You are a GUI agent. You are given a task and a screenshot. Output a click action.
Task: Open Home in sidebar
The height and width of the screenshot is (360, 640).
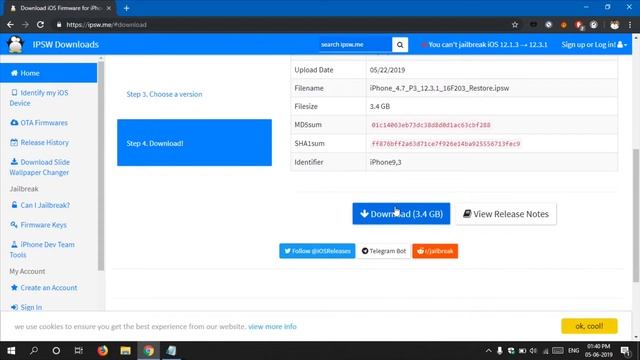tap(49, 73)
